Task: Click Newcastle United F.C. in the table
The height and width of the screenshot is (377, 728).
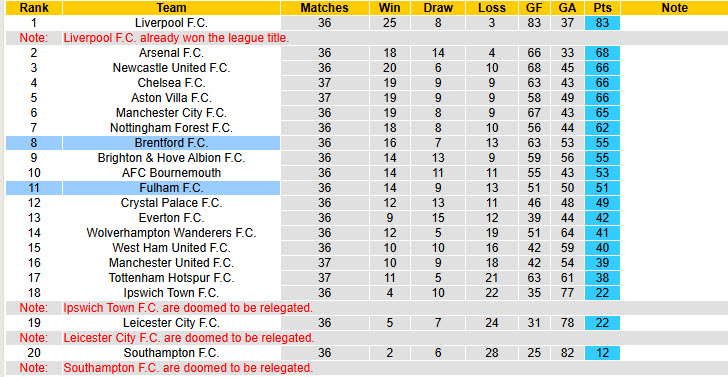Action: [x=171, y=68]
